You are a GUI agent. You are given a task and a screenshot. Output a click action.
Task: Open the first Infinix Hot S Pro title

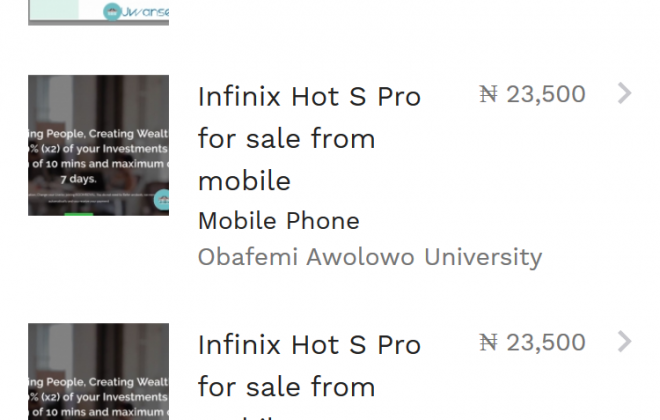309,97
